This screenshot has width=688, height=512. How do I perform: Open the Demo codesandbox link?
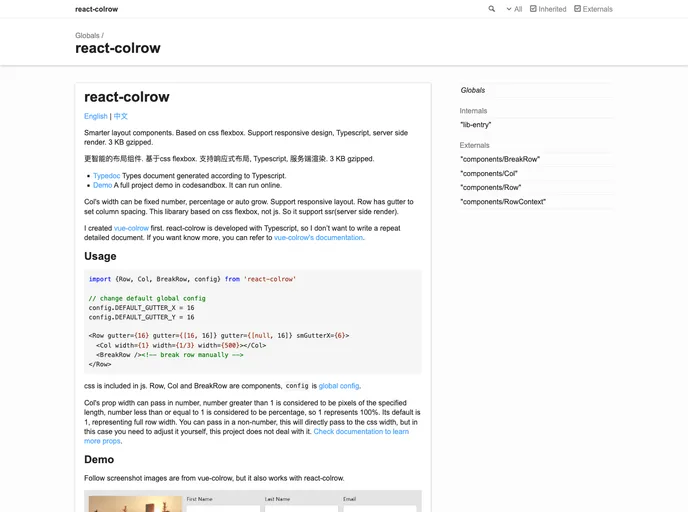click(x=102, y=185)
